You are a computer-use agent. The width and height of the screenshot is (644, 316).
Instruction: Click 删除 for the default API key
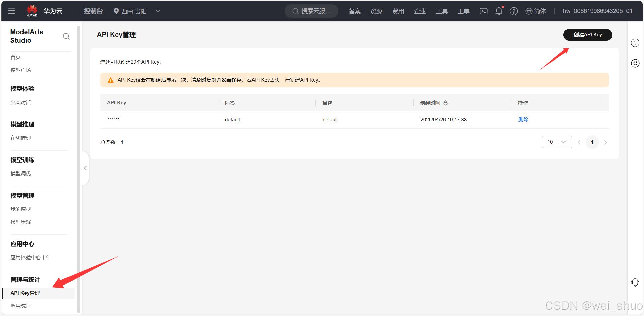pos(523,119)
